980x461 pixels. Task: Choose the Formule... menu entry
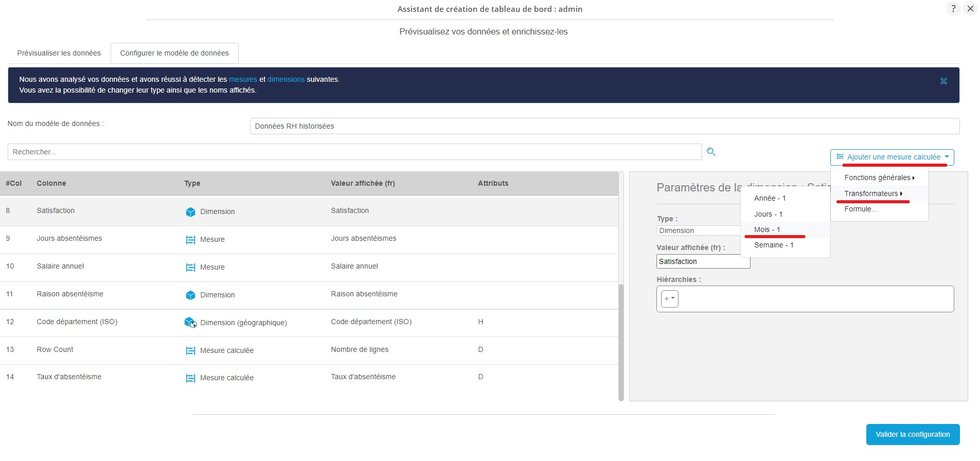(x=861, y=209)
